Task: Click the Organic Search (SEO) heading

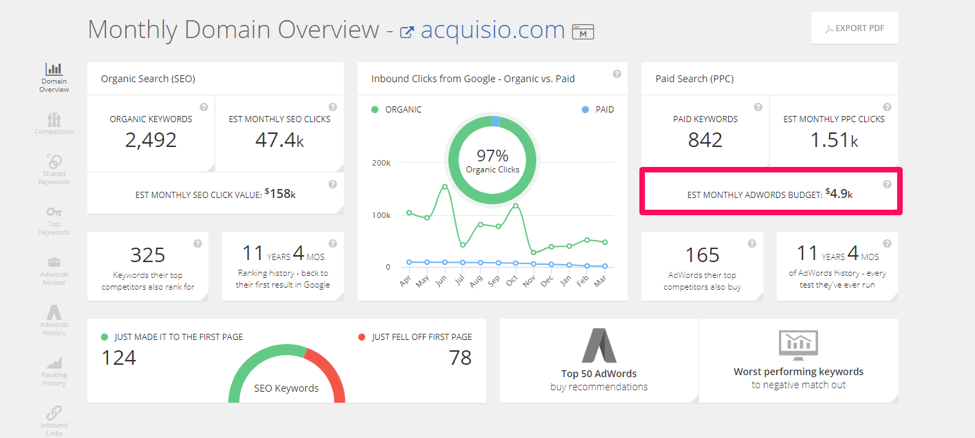Action: point(148,79)
